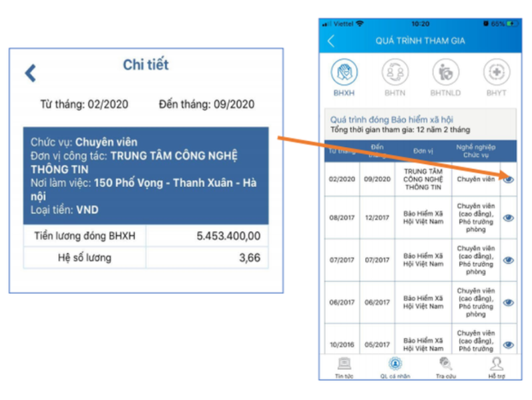532x400 pixels.
Task: Open QL cá nhân personal management tab
Action: click(395, 367)
